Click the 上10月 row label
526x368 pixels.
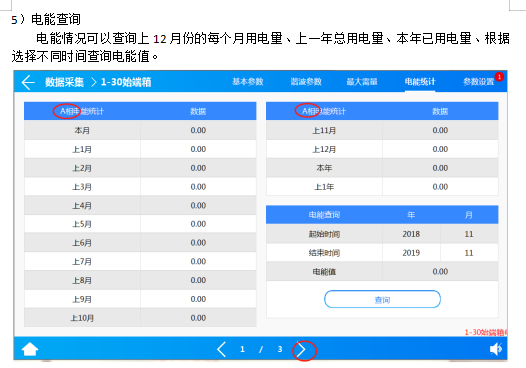coord(82,318)
